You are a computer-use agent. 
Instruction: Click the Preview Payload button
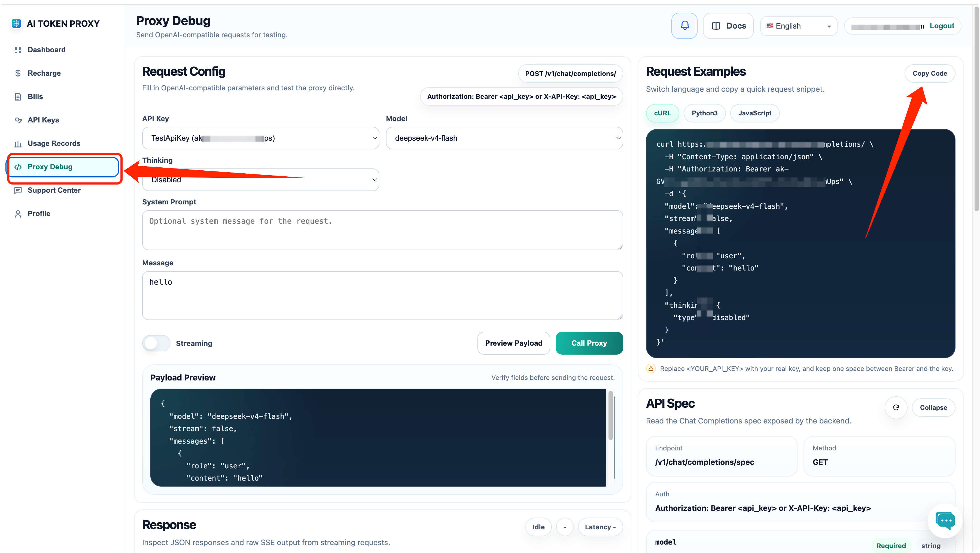tap(514, 343)
